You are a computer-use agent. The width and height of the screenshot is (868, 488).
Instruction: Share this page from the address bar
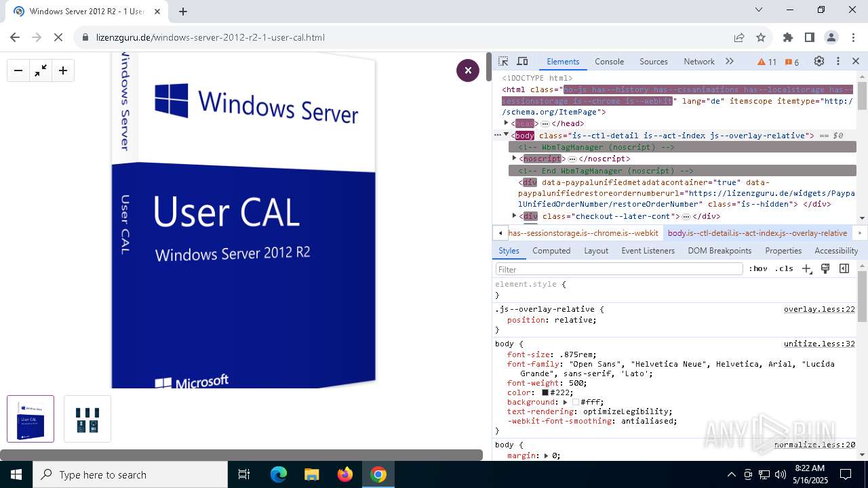pyautogui.click(x=739, y=37)
